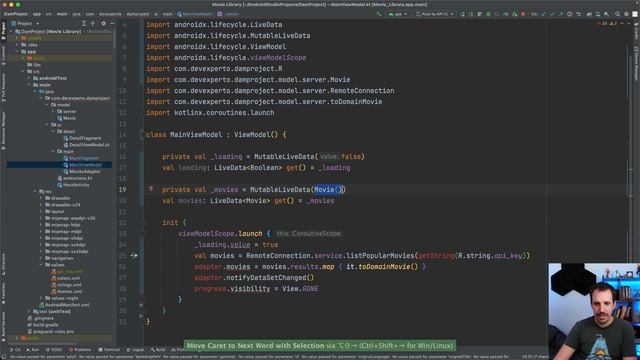This screenshot has width=640, height=360.
Task: Open HostActivity file in tree
Action: click(x=73, y=185)
